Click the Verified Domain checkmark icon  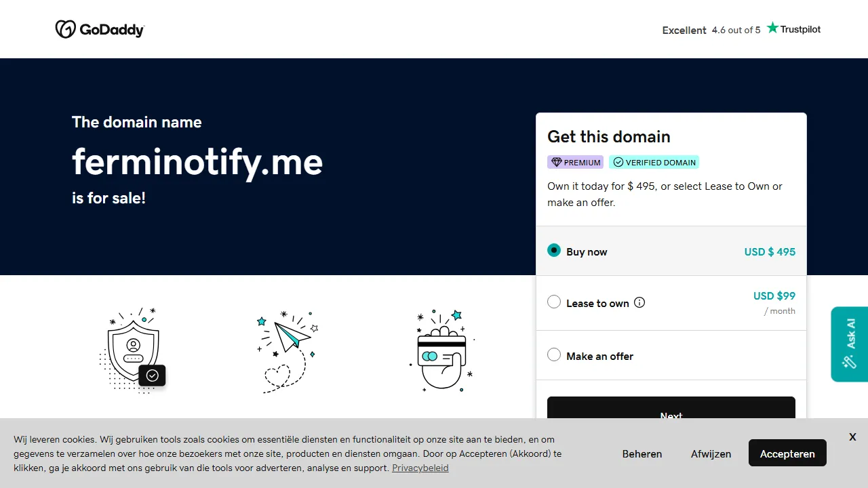[x=618, y=161]
